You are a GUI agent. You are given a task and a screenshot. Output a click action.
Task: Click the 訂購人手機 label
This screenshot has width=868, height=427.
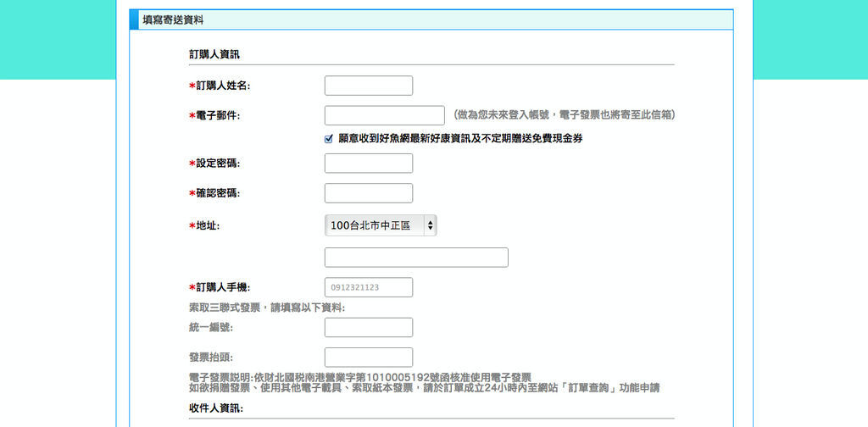pyautogui.click(x=220, y=287)
